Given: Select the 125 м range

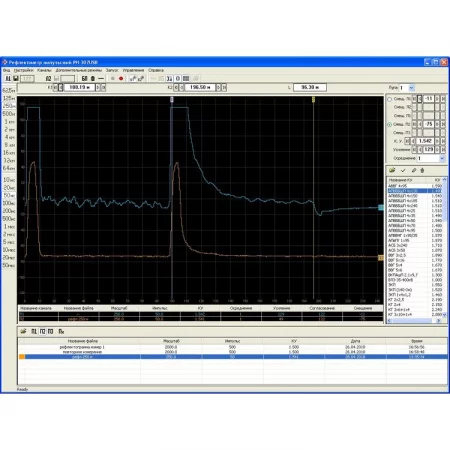Looking at the screenshot, I should click(x=9, y=98).
